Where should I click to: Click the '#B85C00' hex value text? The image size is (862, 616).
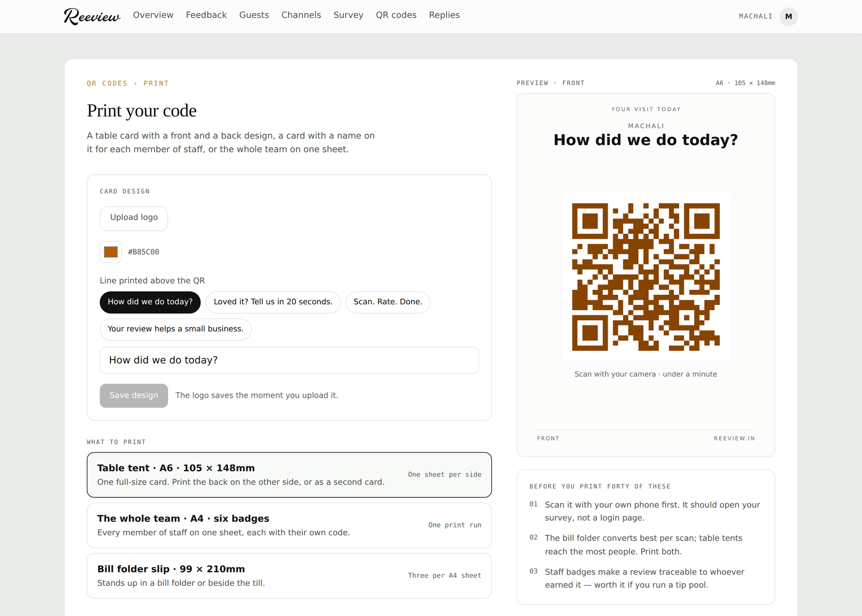pyautogui.click(x=143, y=252)
